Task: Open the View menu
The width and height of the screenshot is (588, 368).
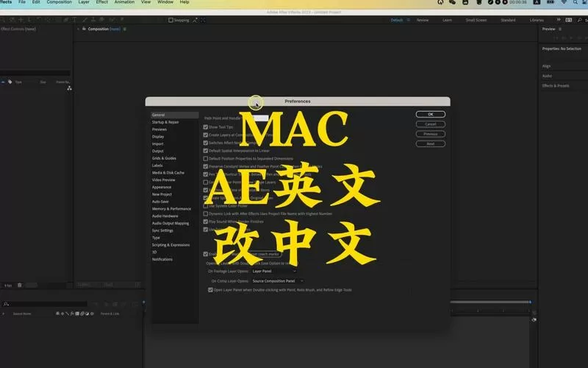Action: (146, 2)
